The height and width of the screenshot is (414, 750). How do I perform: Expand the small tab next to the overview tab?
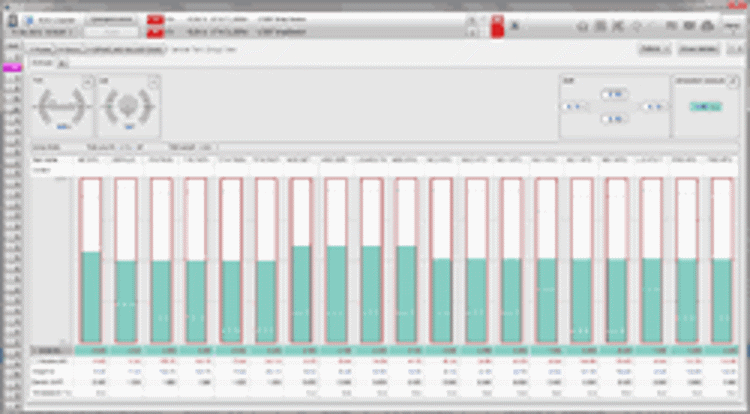(x=61, y=62)
